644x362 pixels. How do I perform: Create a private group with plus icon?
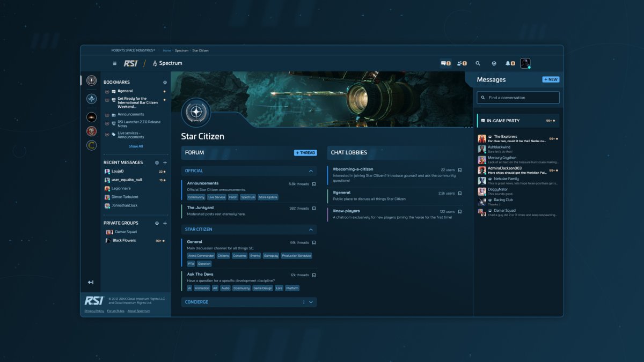tap(165, 223)
